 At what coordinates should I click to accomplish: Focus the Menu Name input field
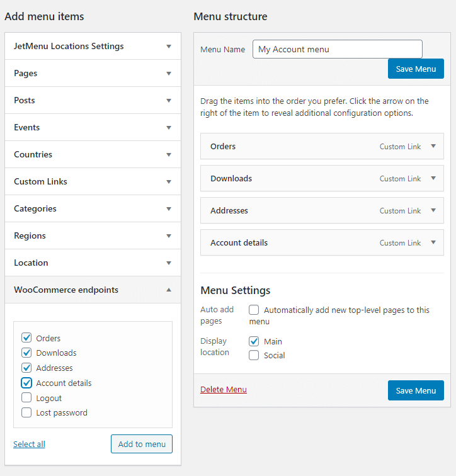tap(338, 49)
